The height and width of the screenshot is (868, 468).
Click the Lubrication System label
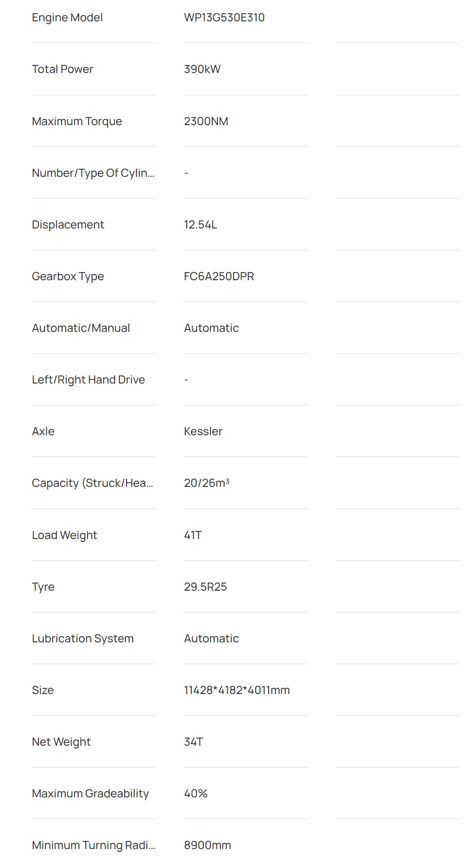83,639
